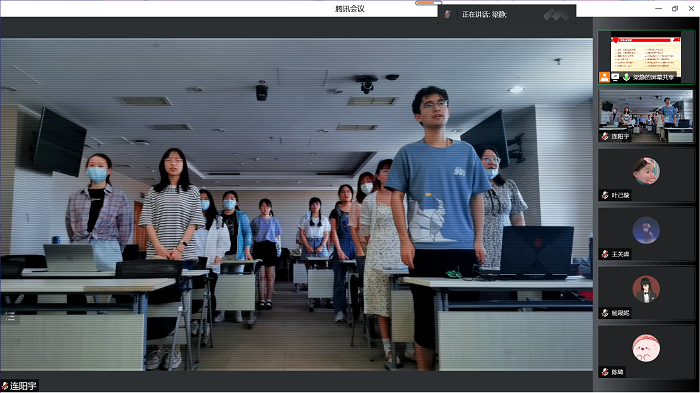The width and height of the screenshot is (700, 393).
Task: Click the orange progress pill at top
Action: click(x=428, y=3)
